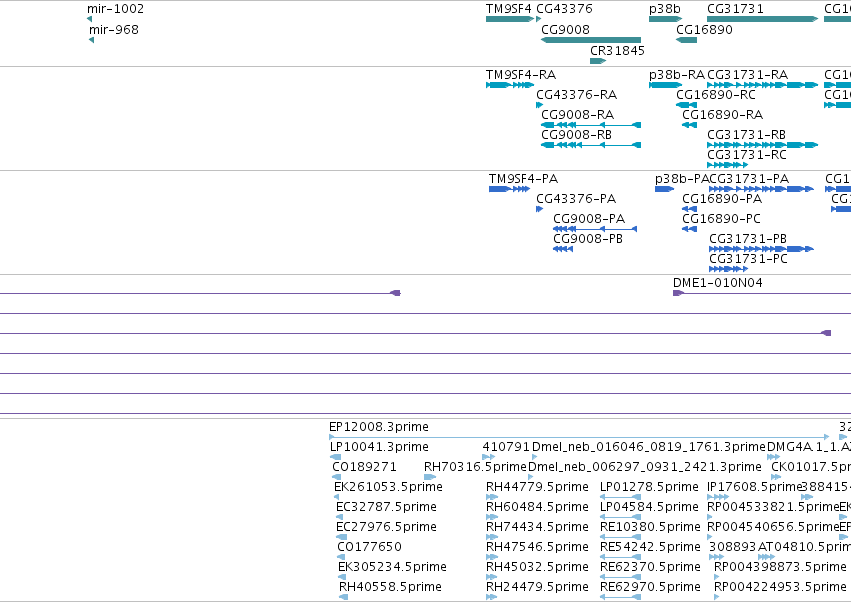The width and height of the screenshot is (851, 602).
Task: Select the CG31731-RC transcript label
Action: (x=747, y=155)
